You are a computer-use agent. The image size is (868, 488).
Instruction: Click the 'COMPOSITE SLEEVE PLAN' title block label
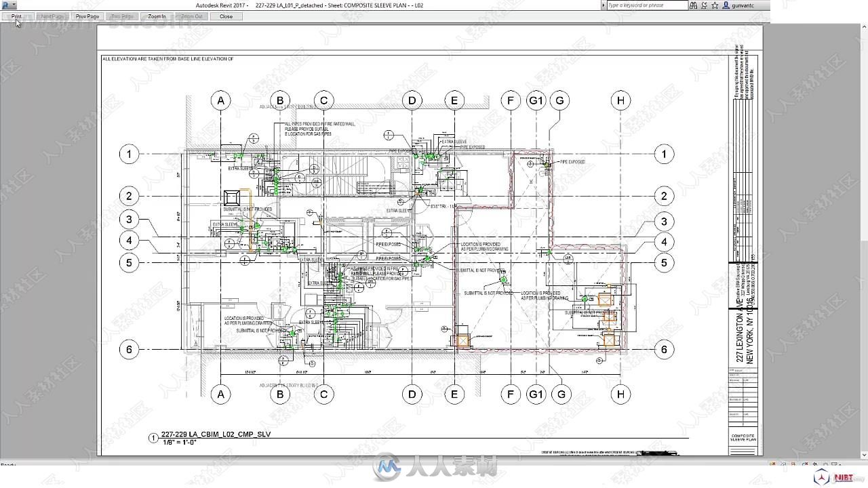pos(743,437)
